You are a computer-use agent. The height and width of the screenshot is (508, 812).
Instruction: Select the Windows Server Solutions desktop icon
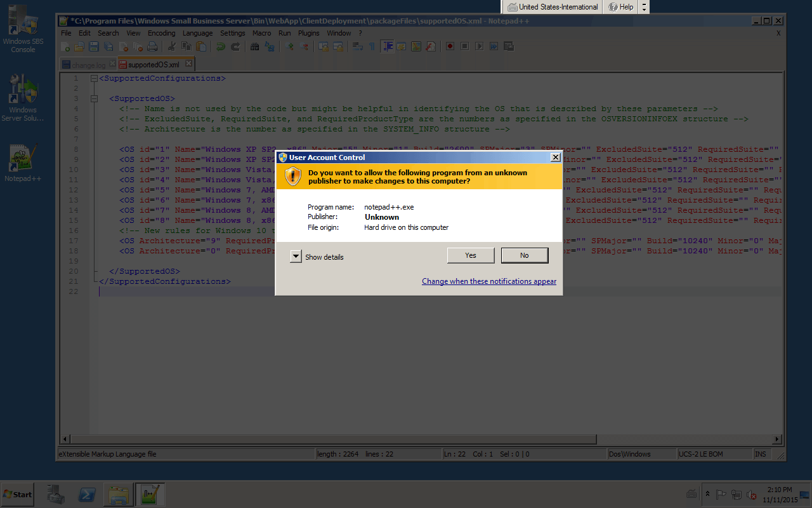23,98
